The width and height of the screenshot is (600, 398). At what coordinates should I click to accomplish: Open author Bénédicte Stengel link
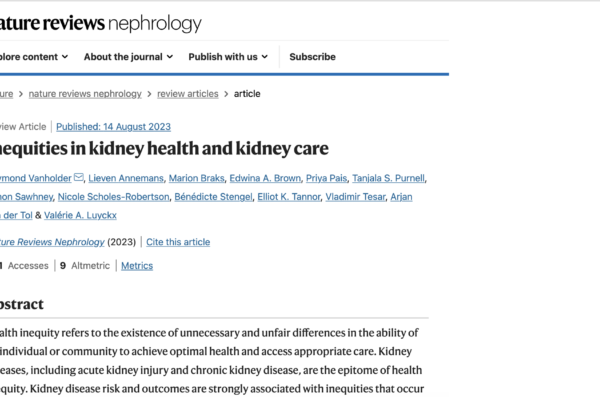pos(213,197)
